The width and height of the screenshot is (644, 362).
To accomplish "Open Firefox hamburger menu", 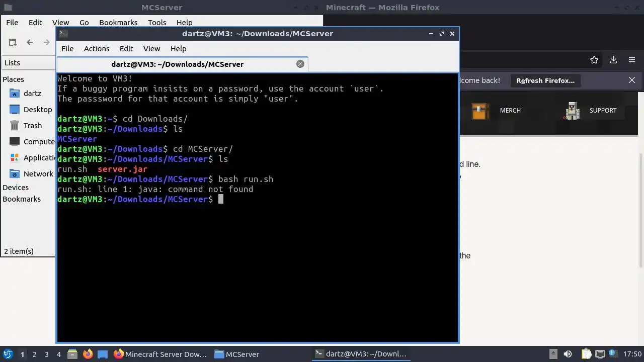I will point(632,60).
